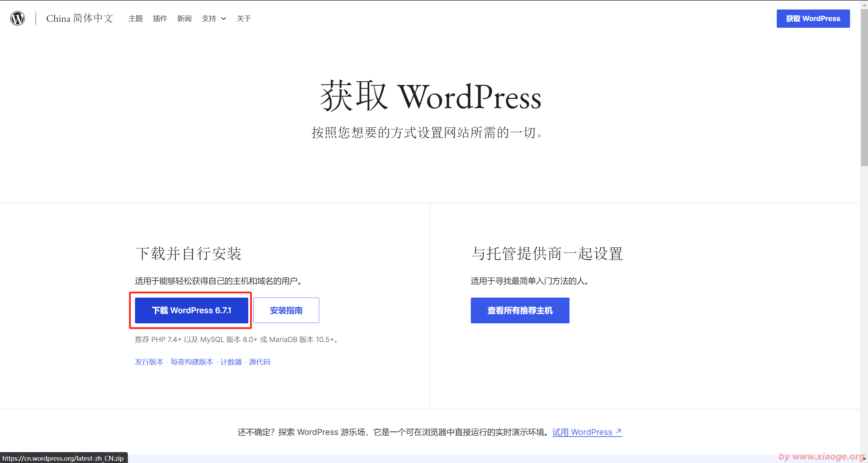Expand the 支持 dropdown chevron
The width and height of the screenshot is (868, 463).
224,19
